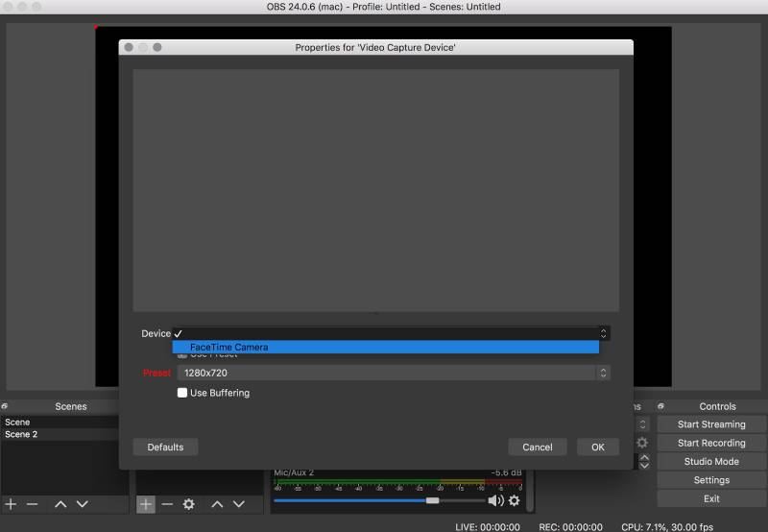Screen dimensions: 768x532
Task: Mute Mic/Aux 2 with speaker icon
Action: click(495, 500)
